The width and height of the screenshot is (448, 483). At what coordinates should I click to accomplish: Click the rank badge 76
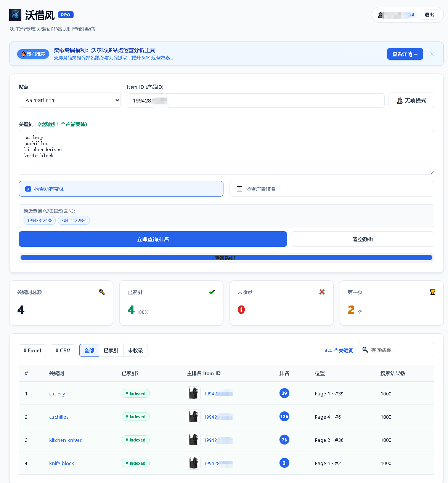tap(284, 440)
